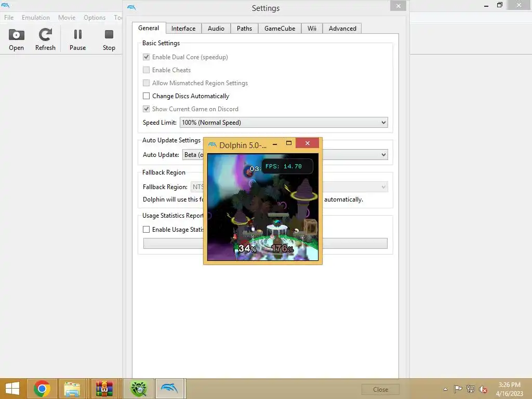Click the muted volume tray icon
This screenshot has height=399, width=532.
483,389
